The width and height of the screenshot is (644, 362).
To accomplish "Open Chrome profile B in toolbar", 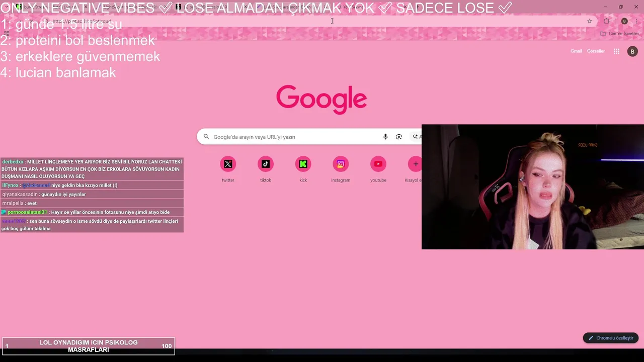I will click(x=624, y=21).
